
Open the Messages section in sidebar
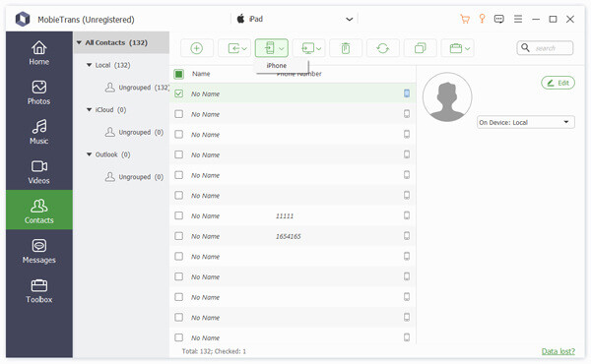coord(39,252)
